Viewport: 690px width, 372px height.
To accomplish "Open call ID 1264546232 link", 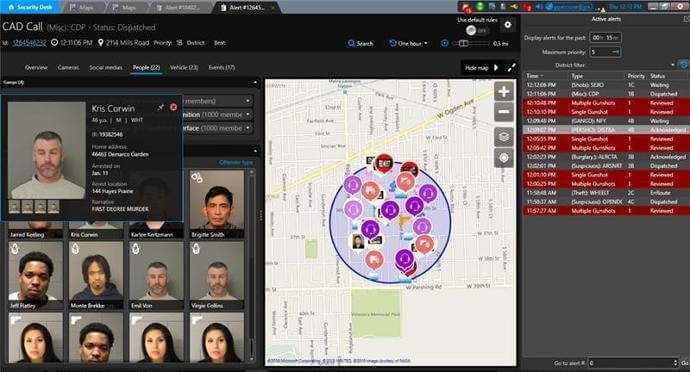I will click(x=29, y=43).
